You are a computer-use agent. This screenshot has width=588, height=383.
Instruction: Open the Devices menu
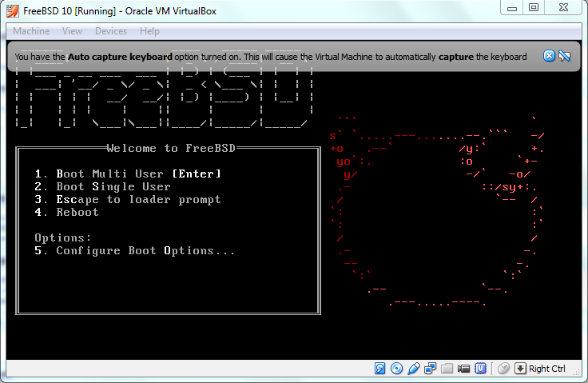(111, 31)
